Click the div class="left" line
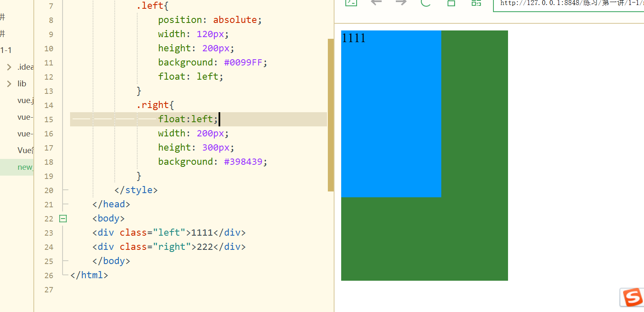The width and height of the screenshot is (644, 312). coord(169,233)
